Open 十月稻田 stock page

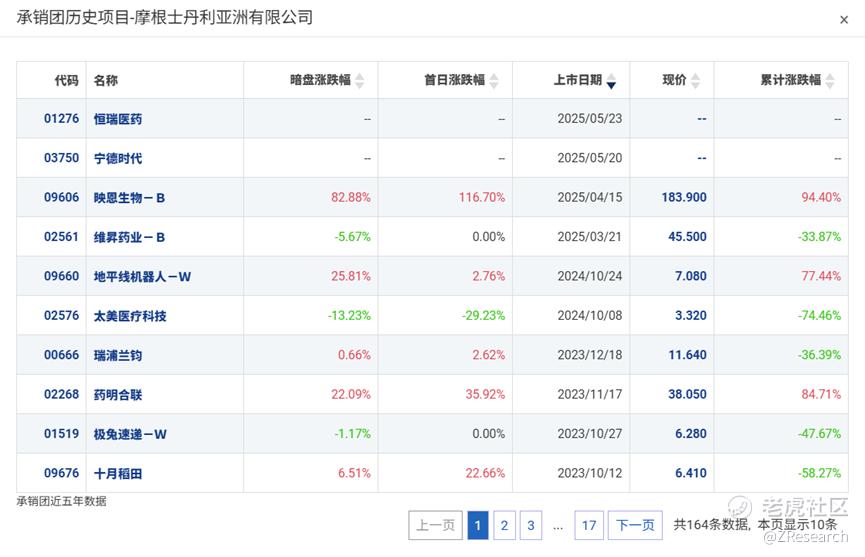click(118, 474)
